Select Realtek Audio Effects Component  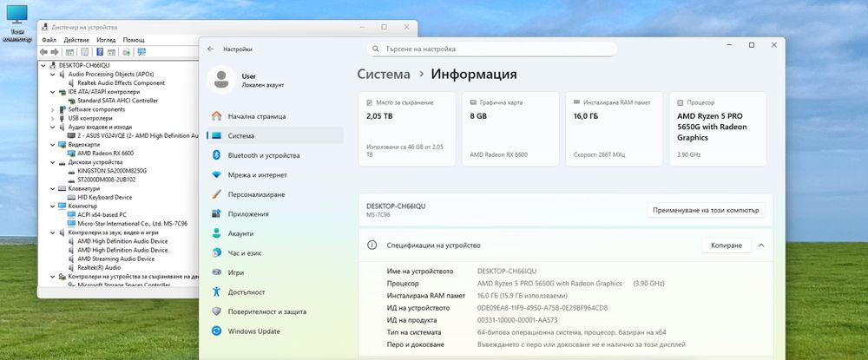pos(121,83)
